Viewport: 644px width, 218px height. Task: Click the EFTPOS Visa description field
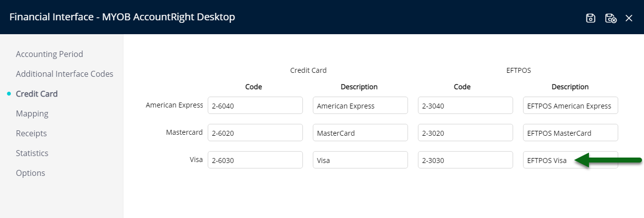coord(571,160)
